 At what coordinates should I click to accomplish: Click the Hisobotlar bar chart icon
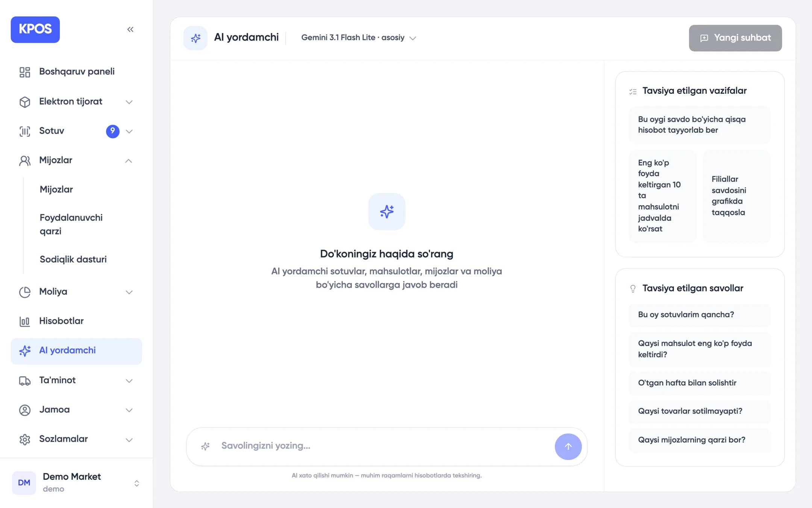pos(25,321)
